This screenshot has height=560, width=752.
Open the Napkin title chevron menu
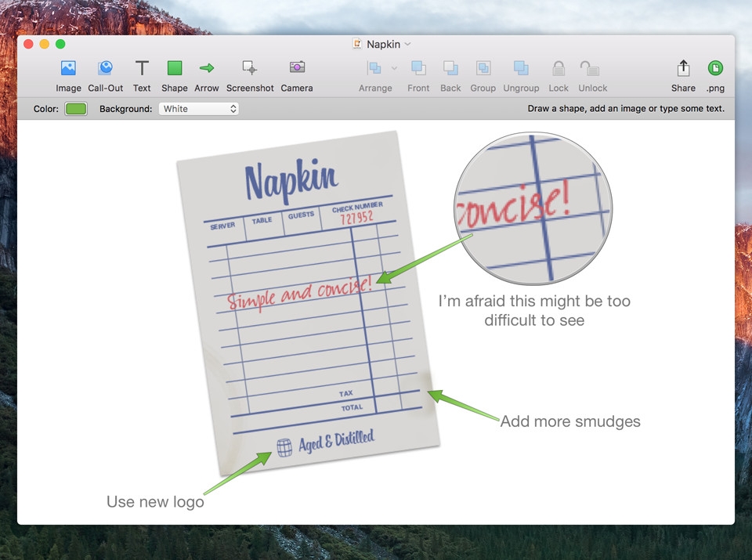click(x=407, y=45)
